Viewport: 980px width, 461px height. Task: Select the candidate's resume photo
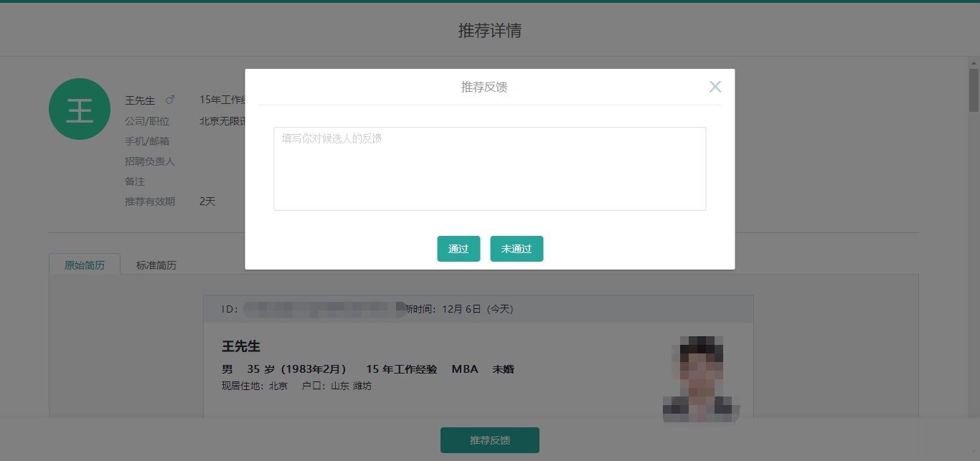[x=700, y=378]
